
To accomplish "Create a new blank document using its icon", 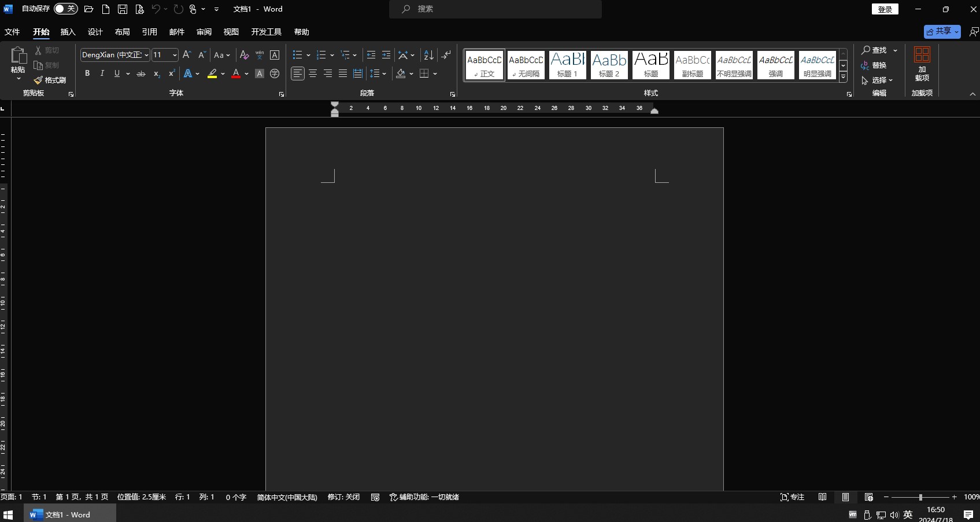I will 106,9.
